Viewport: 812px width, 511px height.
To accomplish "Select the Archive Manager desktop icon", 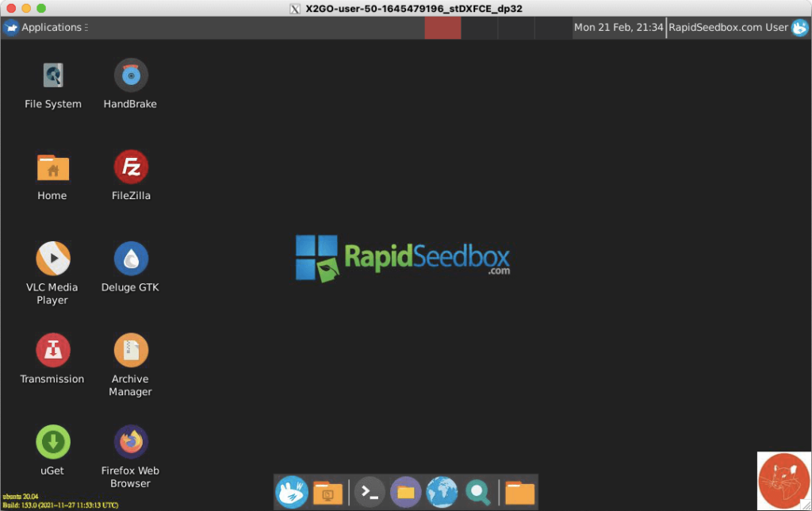I will pos(131,351).
